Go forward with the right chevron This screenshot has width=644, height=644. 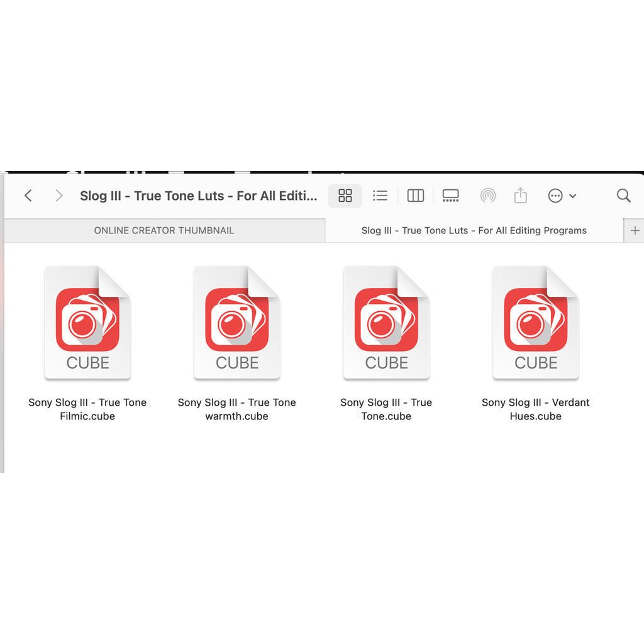59,196
